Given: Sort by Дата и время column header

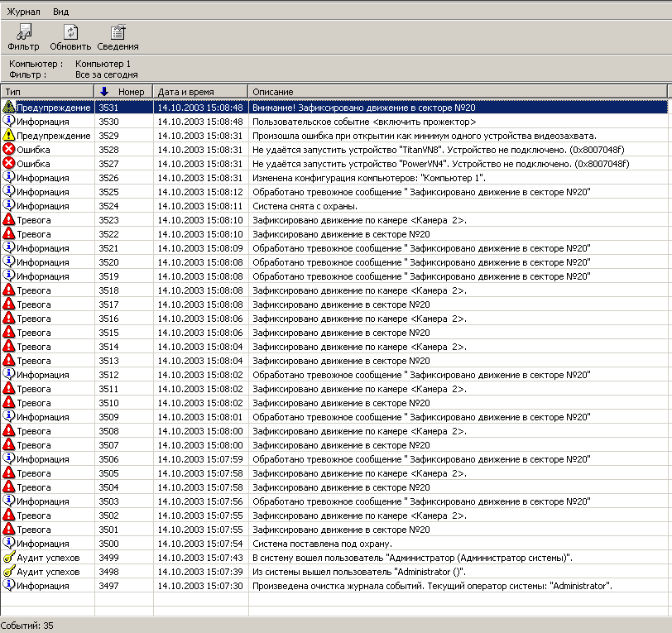Looking at the screenshot, I should pos(200,91).
